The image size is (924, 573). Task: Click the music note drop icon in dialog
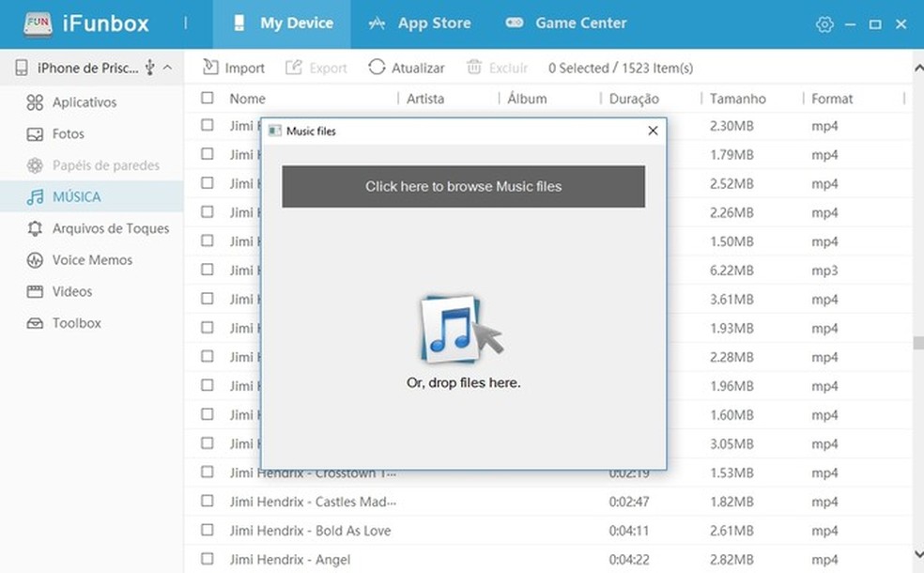coord(462,329)
